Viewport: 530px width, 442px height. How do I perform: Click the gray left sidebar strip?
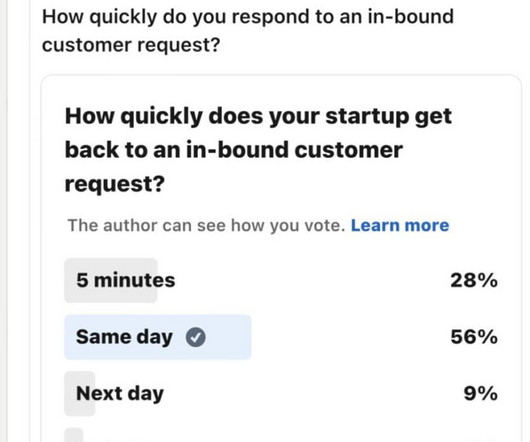click(x=3, y=221)
